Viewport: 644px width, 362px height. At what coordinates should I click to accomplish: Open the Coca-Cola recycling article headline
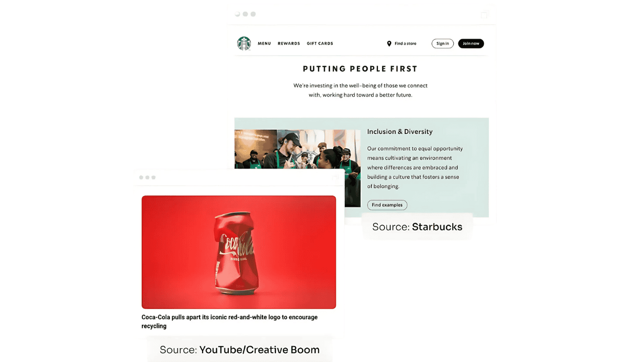pos(229,321)
